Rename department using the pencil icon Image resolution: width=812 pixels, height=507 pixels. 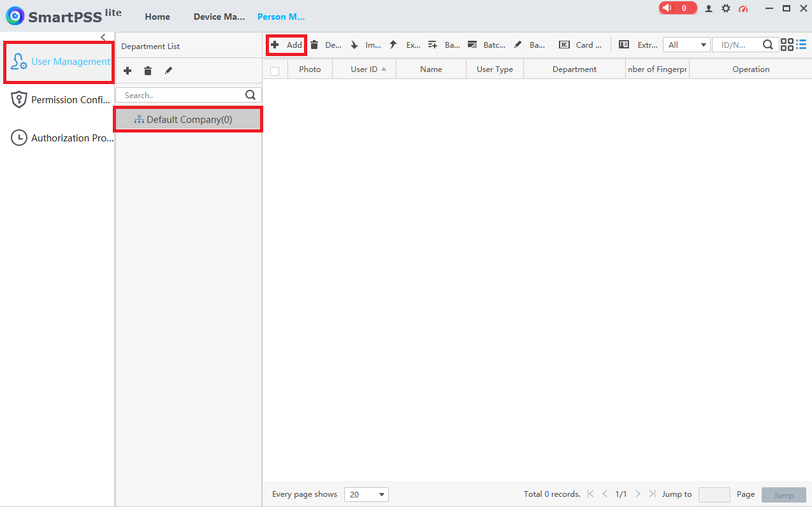(168, 71)
